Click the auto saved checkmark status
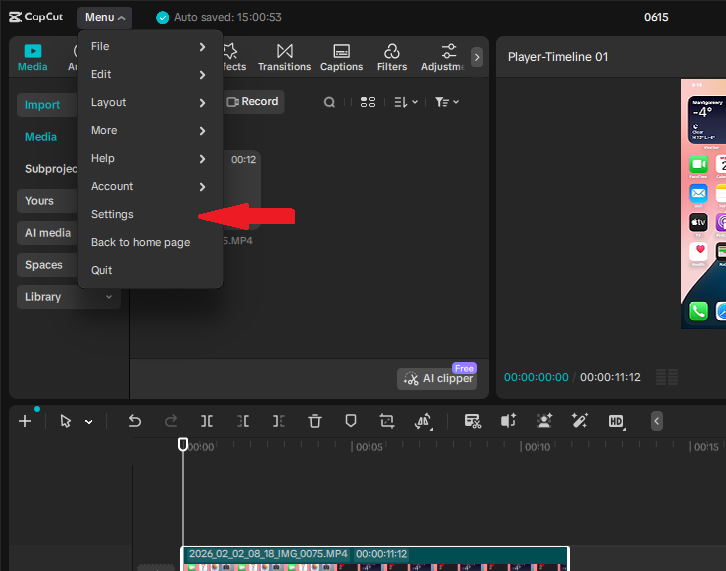Viewport: 726px width, 571px height. tap(163, 18)
